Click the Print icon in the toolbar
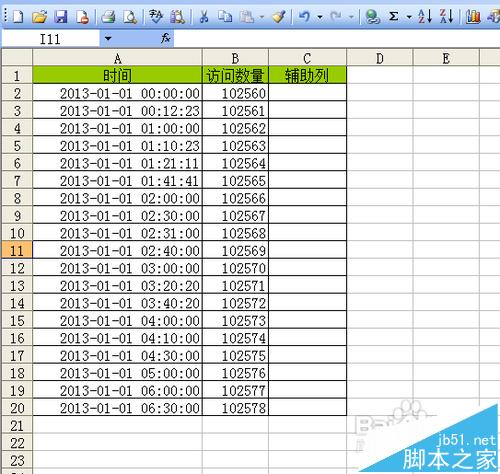Screen dimensions: 500x474 tap(108, 16)
